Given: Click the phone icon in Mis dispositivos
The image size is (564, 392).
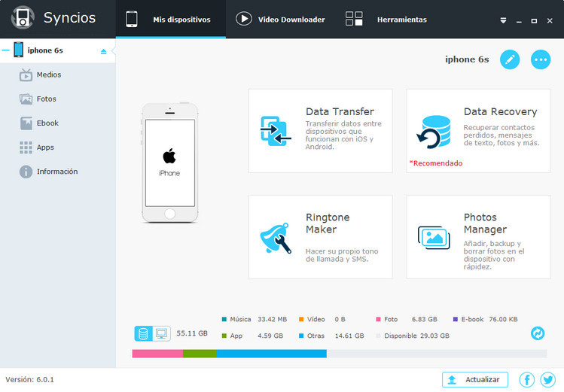Looking at the screenshot, I should [131, 19].
